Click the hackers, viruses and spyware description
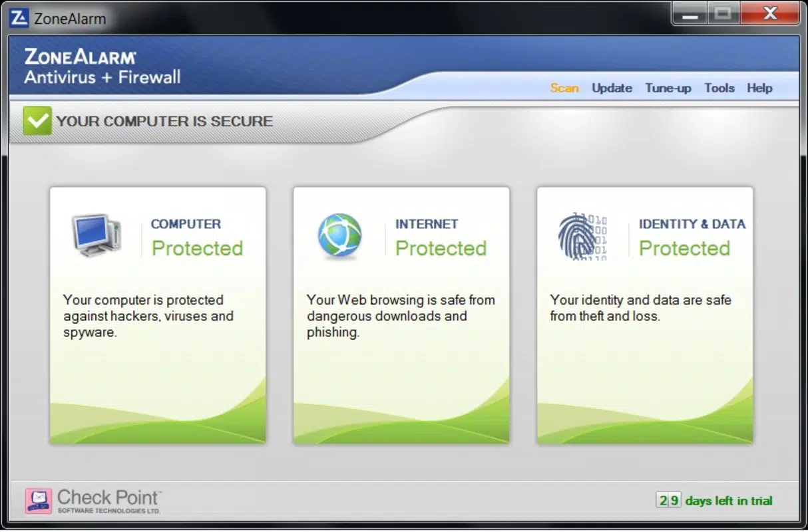Viewport: 808px width, 532px height. tap(148, 316)
